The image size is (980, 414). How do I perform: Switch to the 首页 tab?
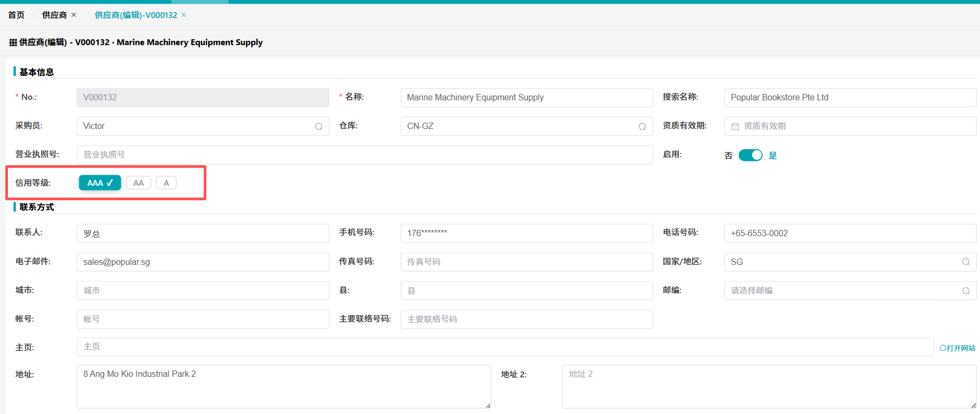(16, 15)
